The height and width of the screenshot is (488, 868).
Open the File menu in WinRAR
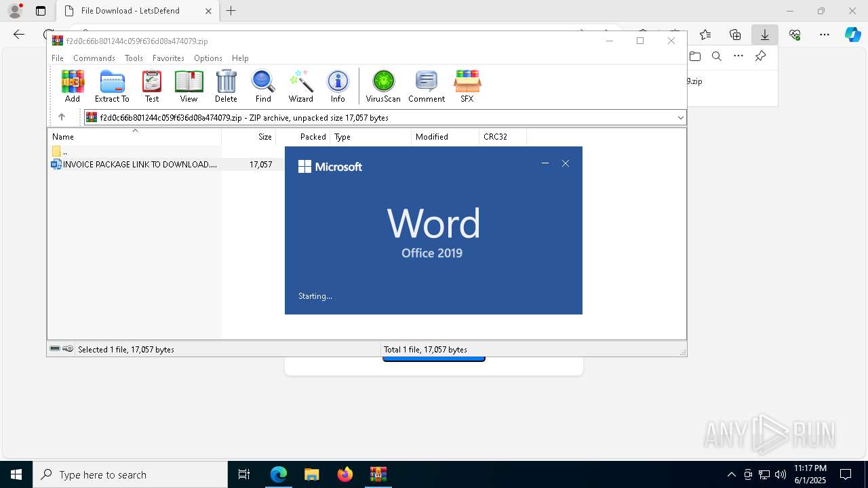tap(58, 58)
